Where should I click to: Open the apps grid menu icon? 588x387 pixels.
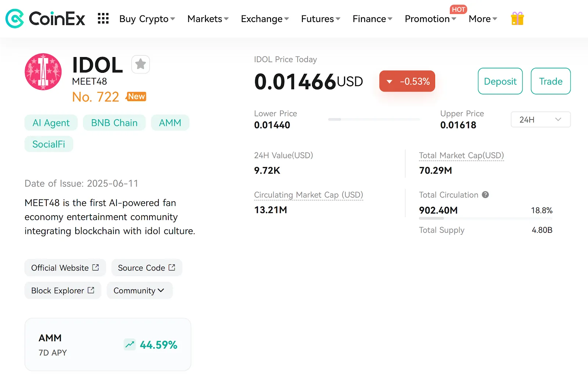click(x=103, y=18)
